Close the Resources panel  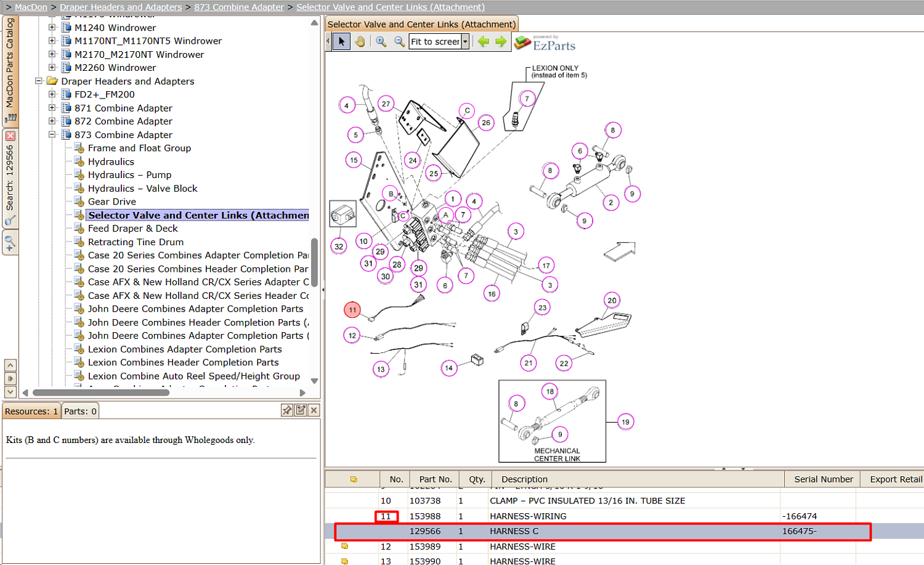point(314,410)
